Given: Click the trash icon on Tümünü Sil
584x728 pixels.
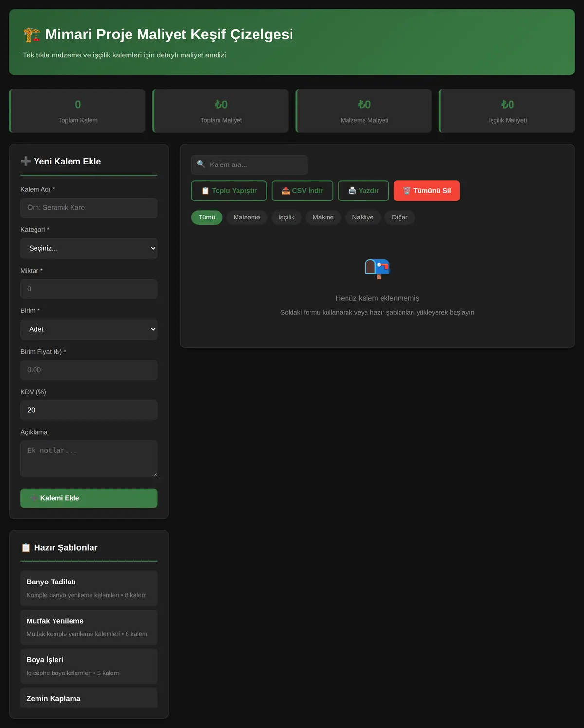Looking at the screenshot, I should tap(407, 191).
